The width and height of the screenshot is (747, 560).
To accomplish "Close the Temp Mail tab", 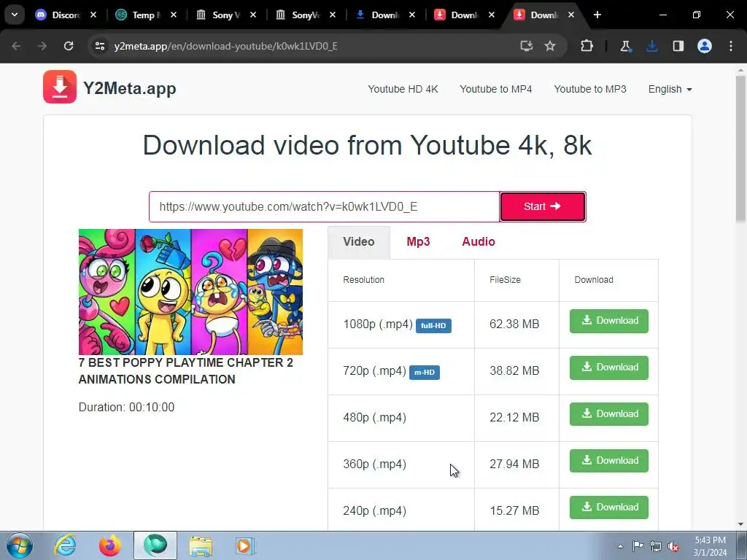I will click(174, 15).
